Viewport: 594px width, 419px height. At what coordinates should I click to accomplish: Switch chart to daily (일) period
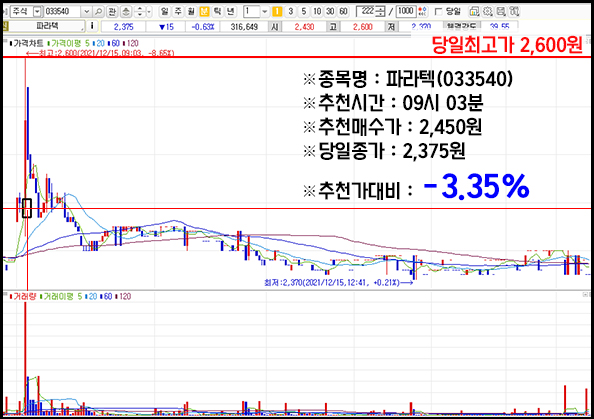tap(164, 11)
